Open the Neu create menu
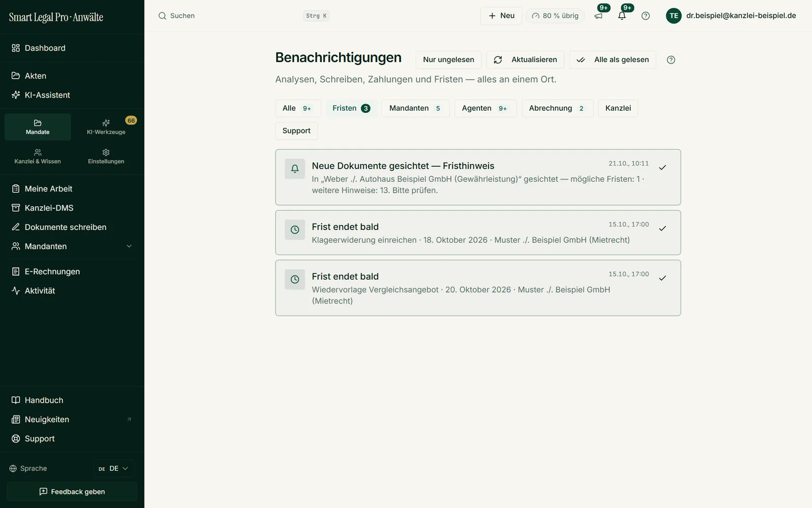812x508 pixels. pos(501,16)
